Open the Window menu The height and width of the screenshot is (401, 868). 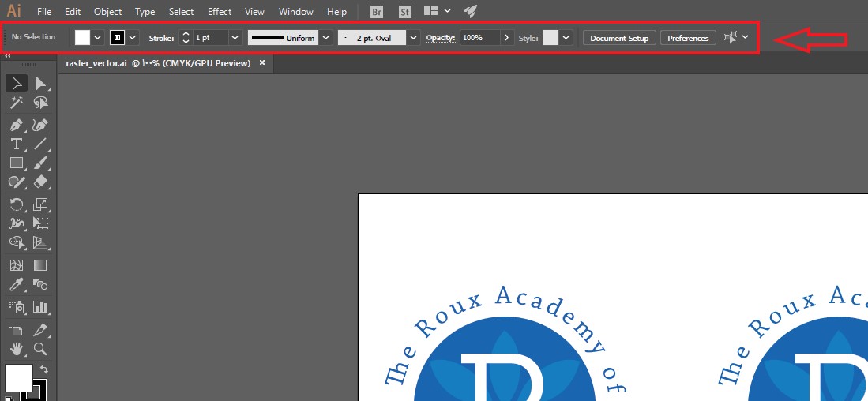click(x=295, y=12)
